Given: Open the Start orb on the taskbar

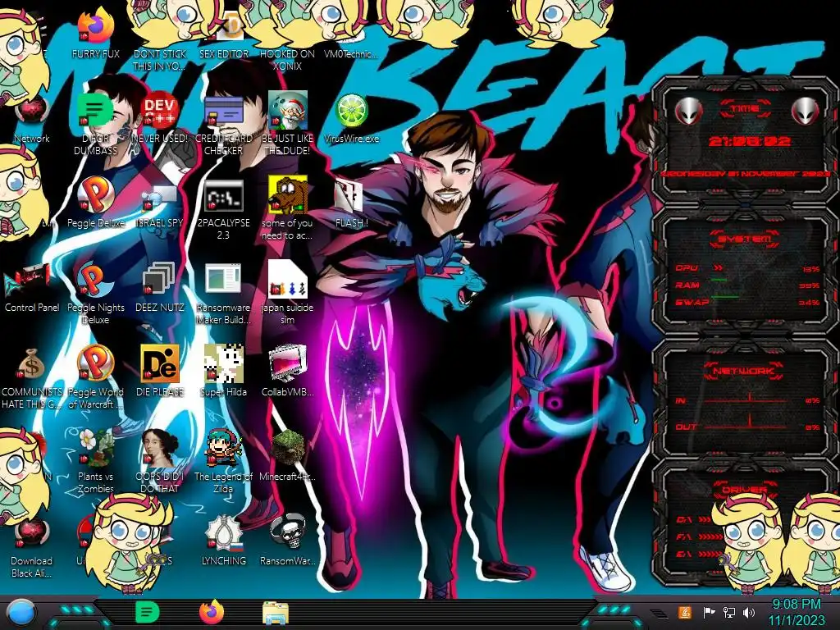Looking at the screenshot, I should (x=22, y=612).
